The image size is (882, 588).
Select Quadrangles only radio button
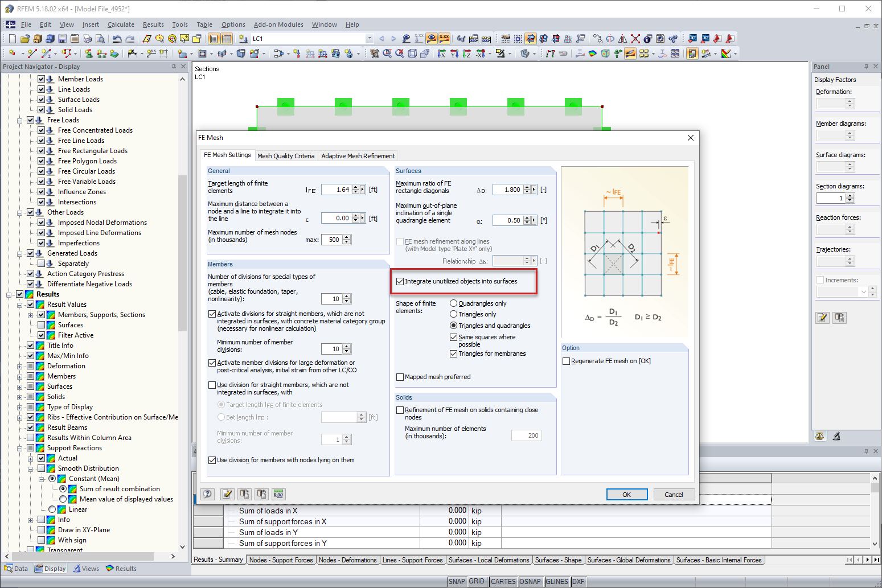[454, 303]
